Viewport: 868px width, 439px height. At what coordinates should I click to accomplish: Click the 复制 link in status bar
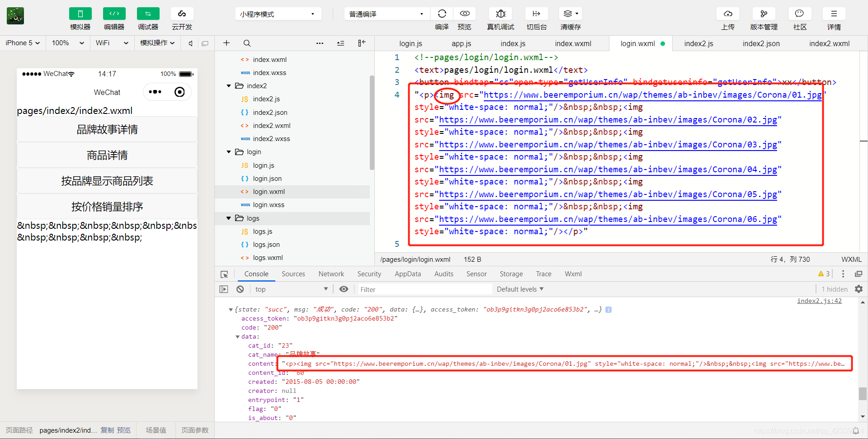pyautogui.click(x=107, y=430)
